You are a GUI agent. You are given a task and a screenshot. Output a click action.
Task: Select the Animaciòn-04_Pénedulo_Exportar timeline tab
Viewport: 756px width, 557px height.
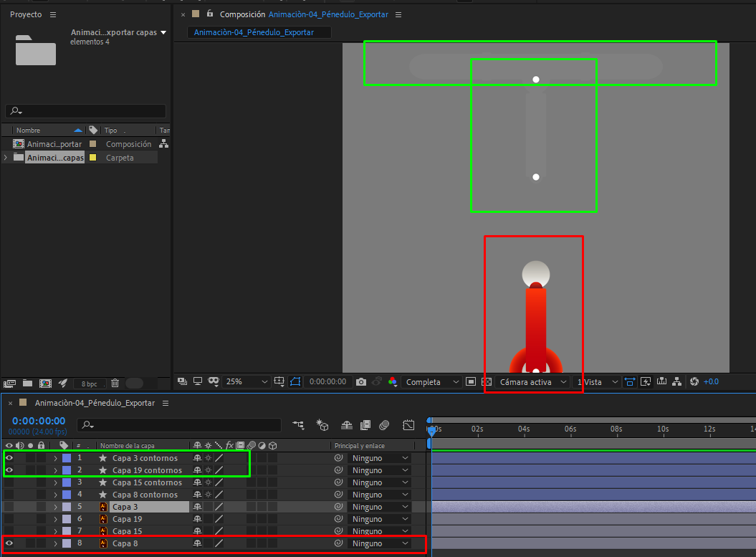tap(95, 403)
